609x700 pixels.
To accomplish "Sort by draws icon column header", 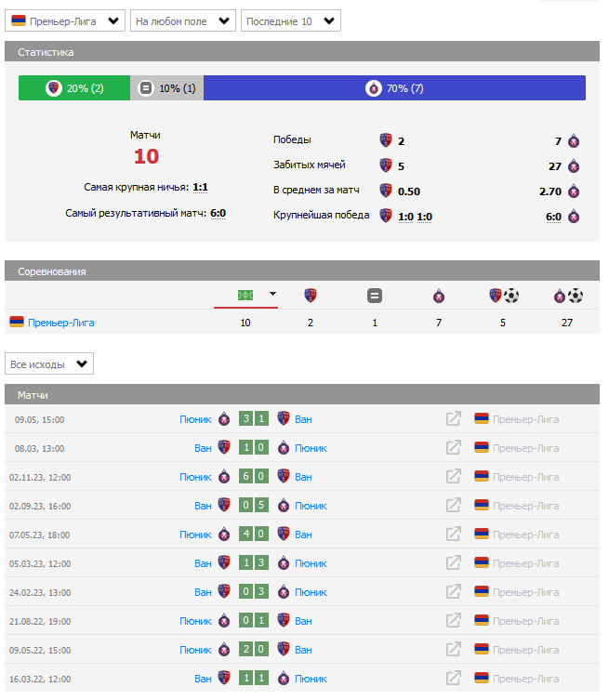I will tap(375, 297).
